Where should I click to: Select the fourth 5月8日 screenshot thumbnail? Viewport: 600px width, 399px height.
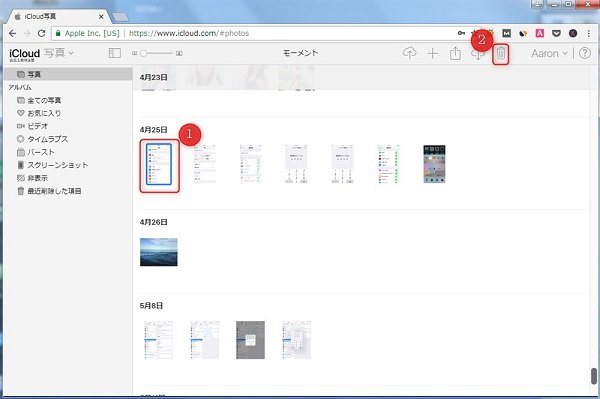[x=297, y=340]
